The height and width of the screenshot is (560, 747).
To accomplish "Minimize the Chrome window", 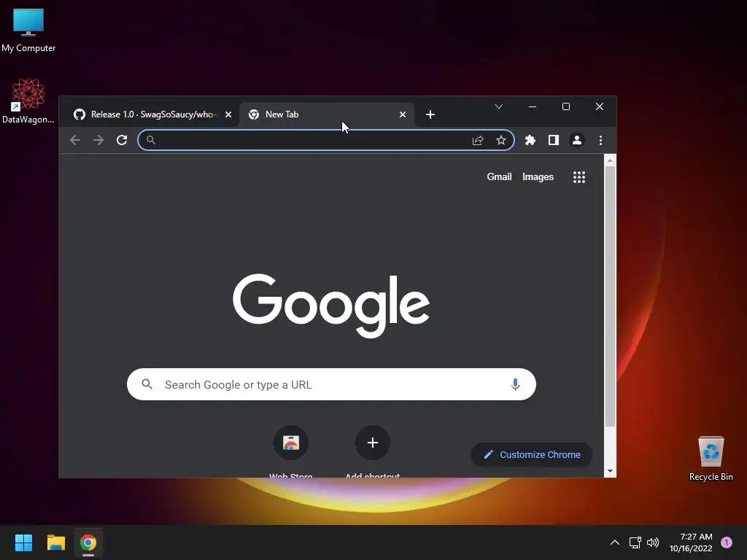I will pos(533,106).
